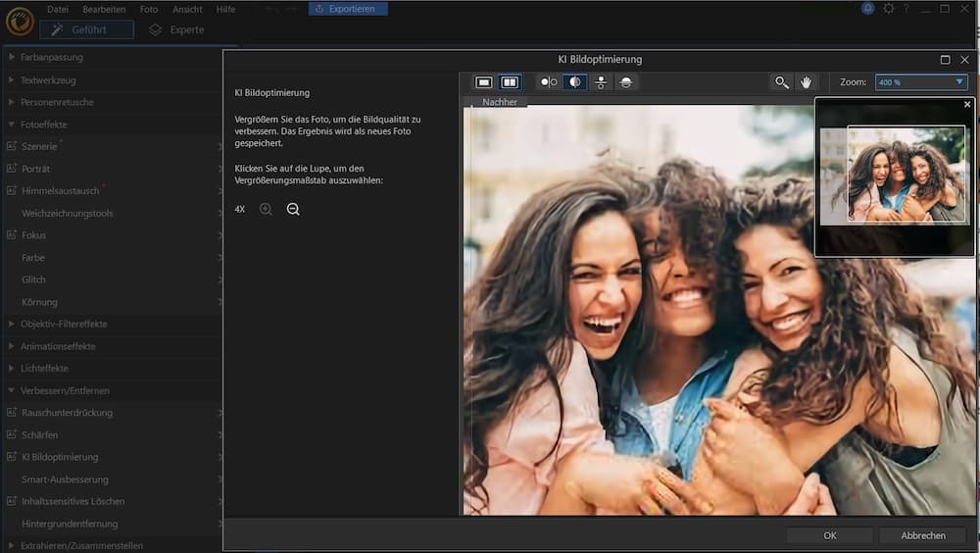Open the Zoom 400 % dropdown
Image resolution: width=980 pixels, height=553 pixels.
(x=920, y=82)
